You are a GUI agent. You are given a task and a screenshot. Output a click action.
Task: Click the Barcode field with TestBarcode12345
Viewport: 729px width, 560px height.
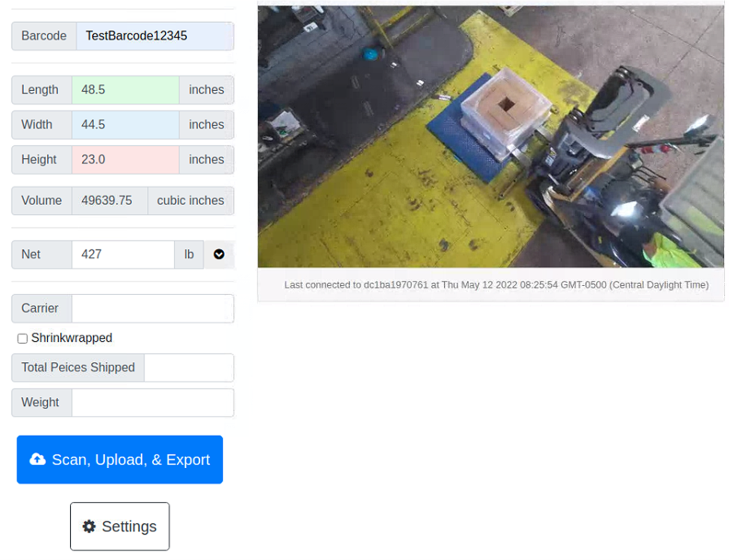click(x=155, y=36)
